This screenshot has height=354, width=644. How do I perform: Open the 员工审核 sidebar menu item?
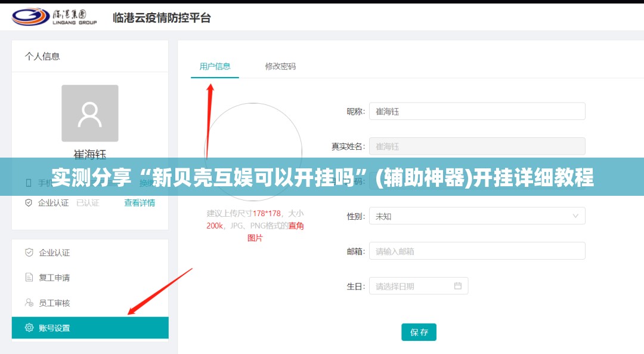point(90,303)
